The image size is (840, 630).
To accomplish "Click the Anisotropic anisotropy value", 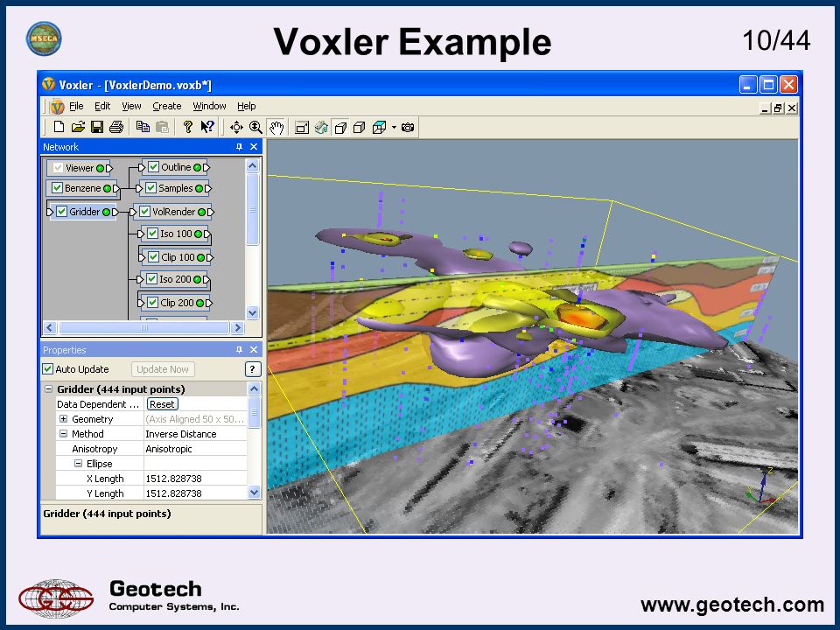I will (169, 449).
